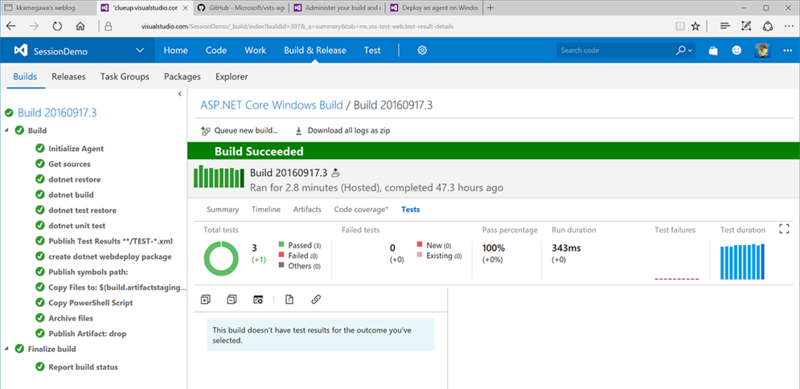
Task: Select the Get sources step
Action: 69,164
